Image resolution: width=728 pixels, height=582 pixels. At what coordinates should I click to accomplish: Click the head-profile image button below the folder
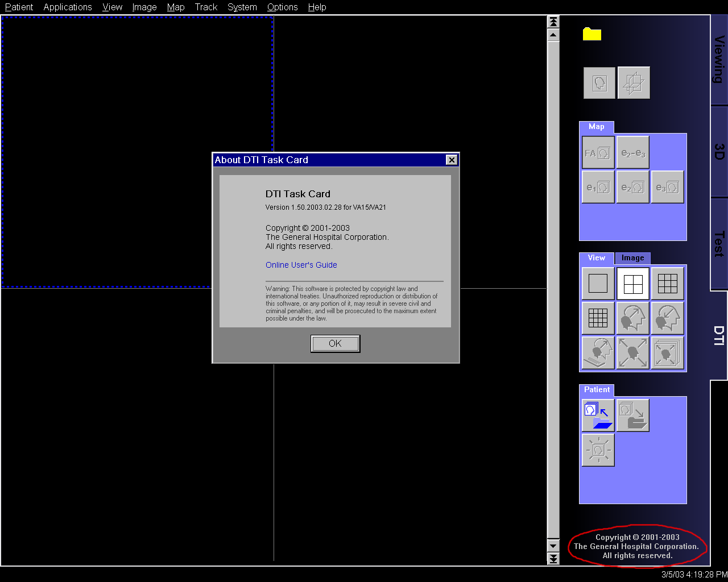(x=599, y=83)
